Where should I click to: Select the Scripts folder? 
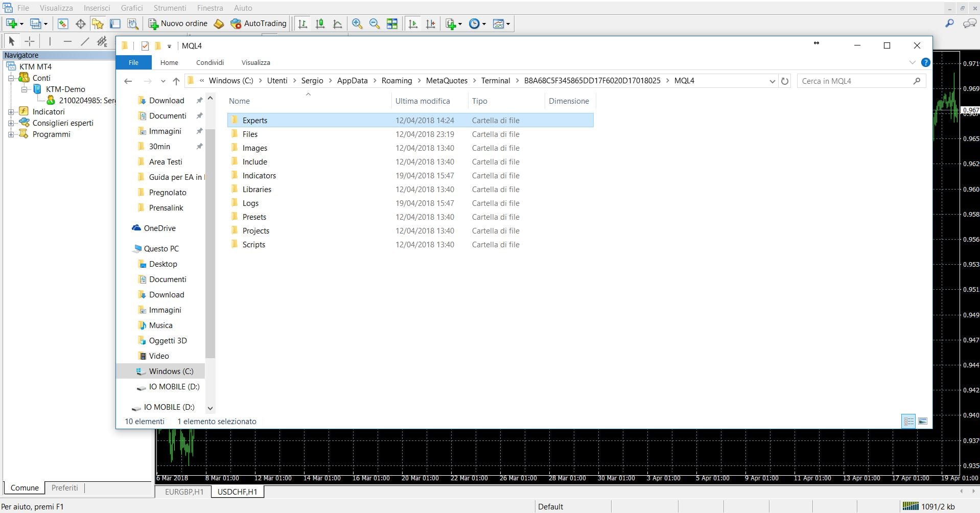tap(254, 244)
